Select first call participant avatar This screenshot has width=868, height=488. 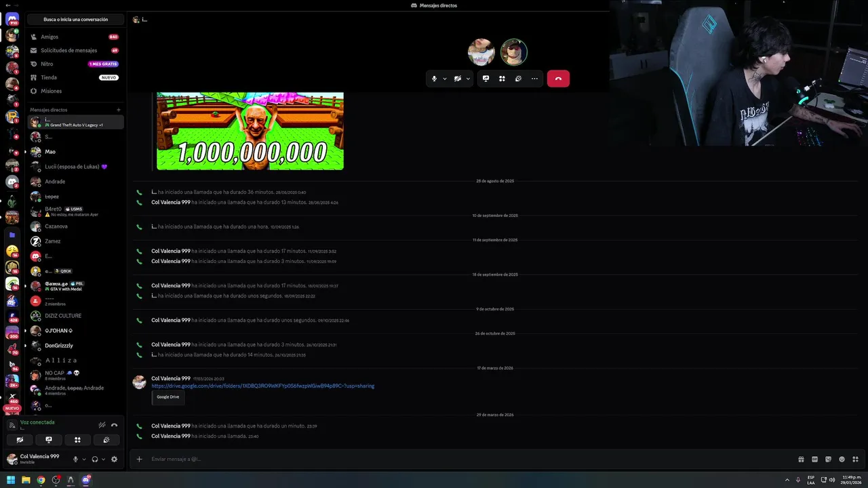pyautogui.click(x=481, y=52)
